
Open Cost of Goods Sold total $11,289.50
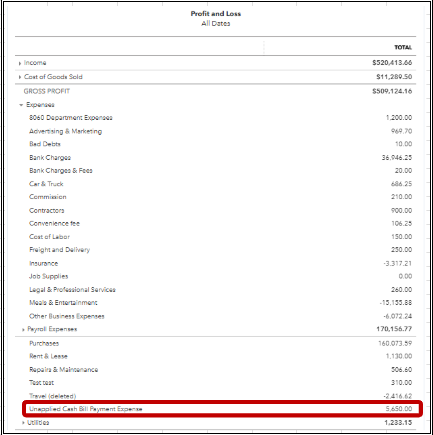(394, 77)
